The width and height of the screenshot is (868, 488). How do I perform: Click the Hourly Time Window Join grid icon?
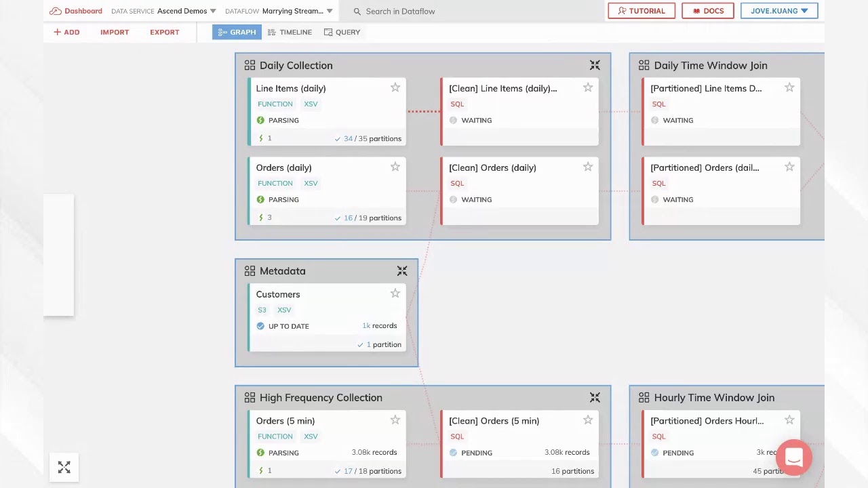(x=644, y=397)
